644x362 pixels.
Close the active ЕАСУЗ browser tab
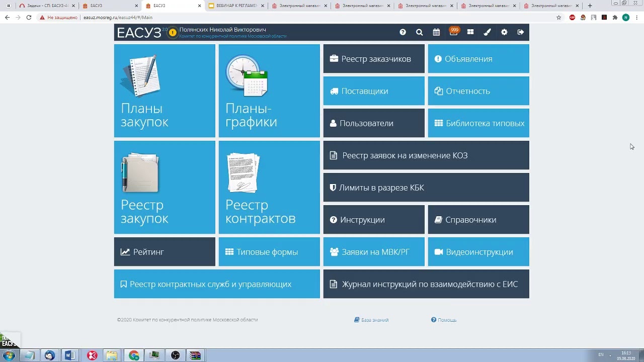click(199, 6)
